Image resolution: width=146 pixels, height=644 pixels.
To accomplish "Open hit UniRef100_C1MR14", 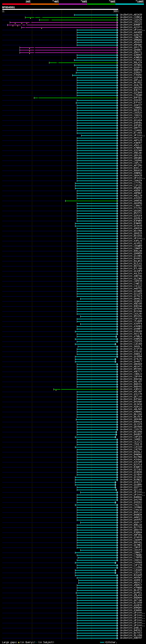I will pos(131,17).
